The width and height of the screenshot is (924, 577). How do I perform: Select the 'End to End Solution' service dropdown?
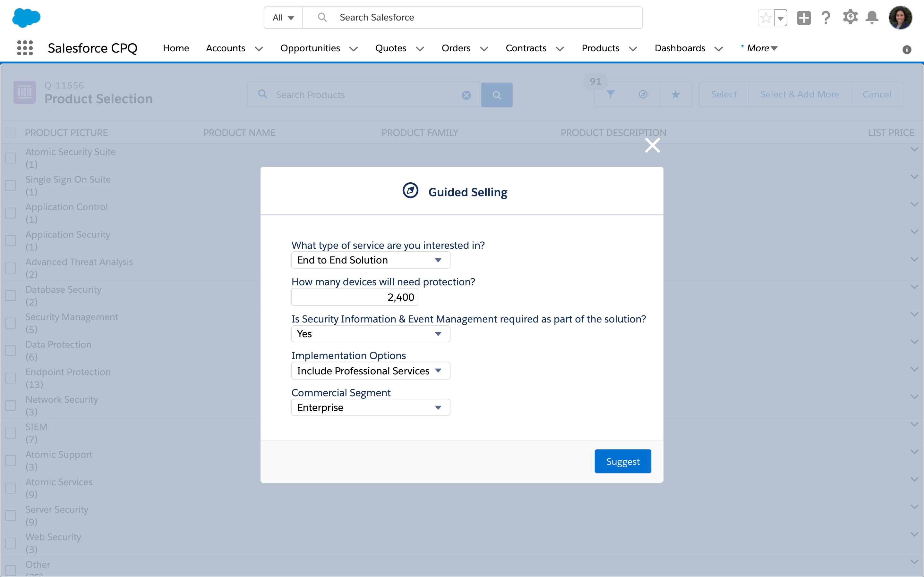tap(369, 260)
